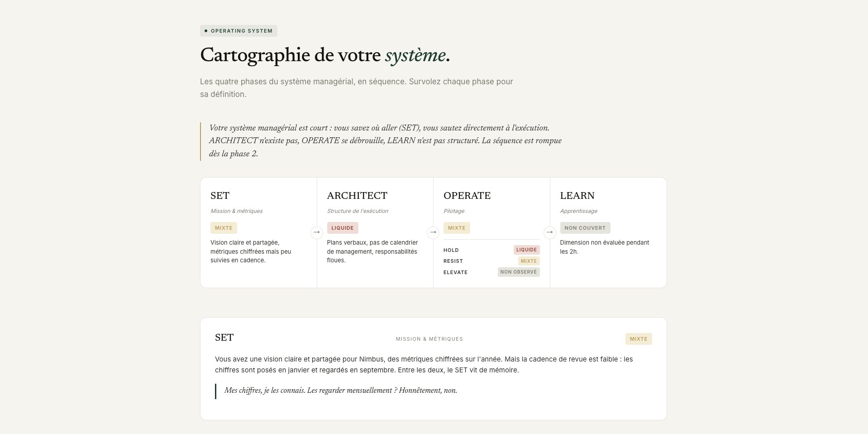Click the SET title in the detail card
Screen dimensions: 868x434
coord(224,338)
